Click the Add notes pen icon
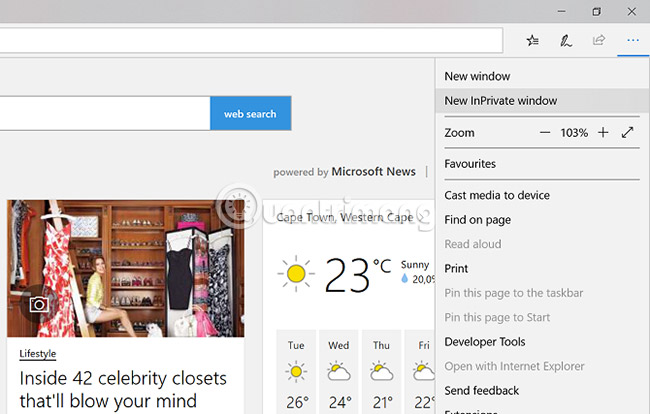The height and width of the screenshot is (414, 650). point(566,40)
